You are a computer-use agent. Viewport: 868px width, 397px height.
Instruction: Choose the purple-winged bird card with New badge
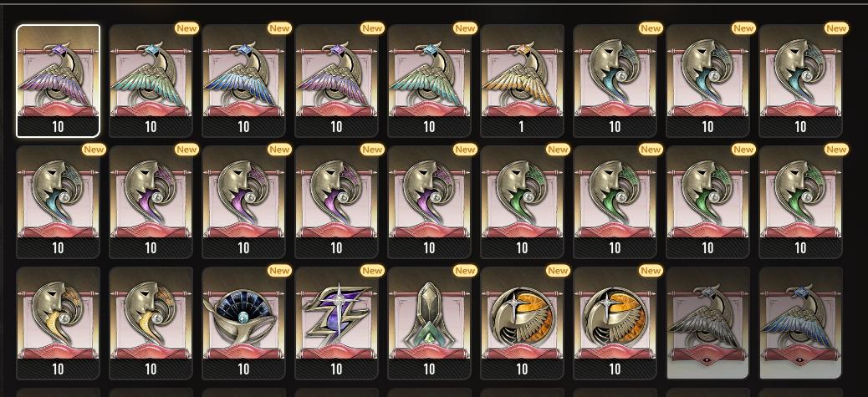[x=336, y=81]
